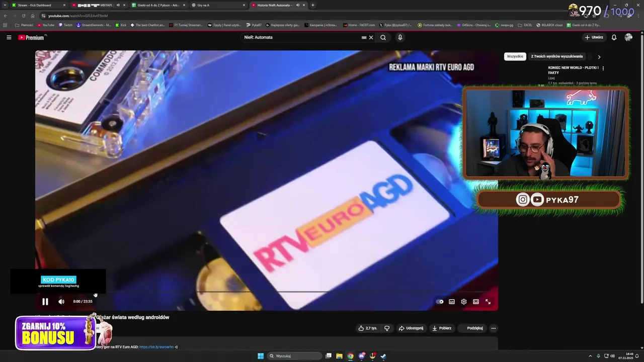Viewport: 644px width, 362px height.
Task: Click the Pobierz download button
Action: pos(442,328)
